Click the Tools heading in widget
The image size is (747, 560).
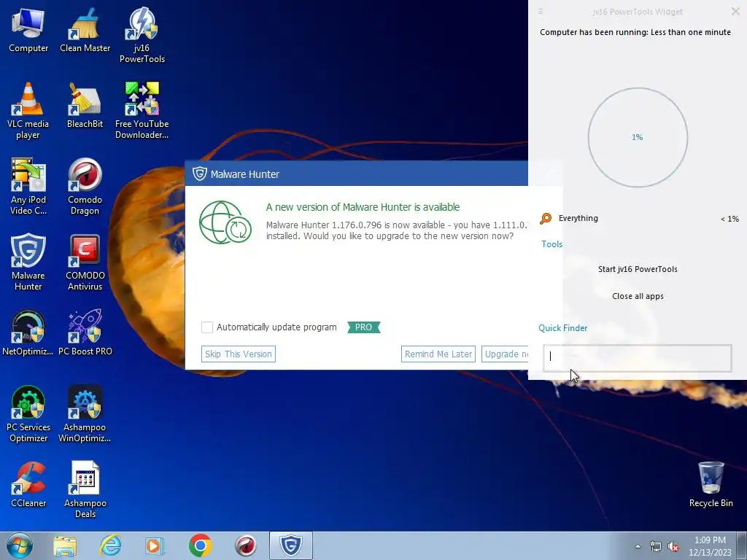[x=551, y=244]
